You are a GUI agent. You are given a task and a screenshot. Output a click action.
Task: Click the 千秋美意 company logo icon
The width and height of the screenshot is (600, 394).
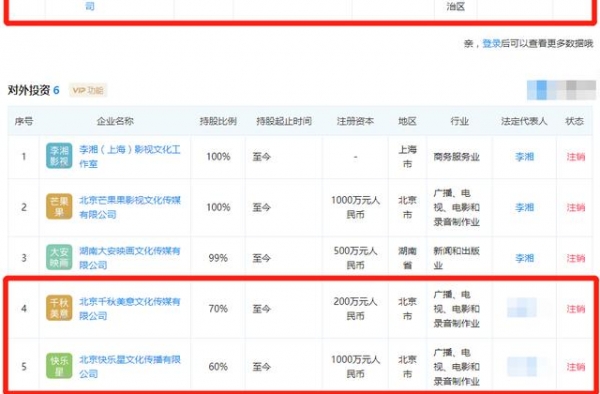tap(59, 308)
